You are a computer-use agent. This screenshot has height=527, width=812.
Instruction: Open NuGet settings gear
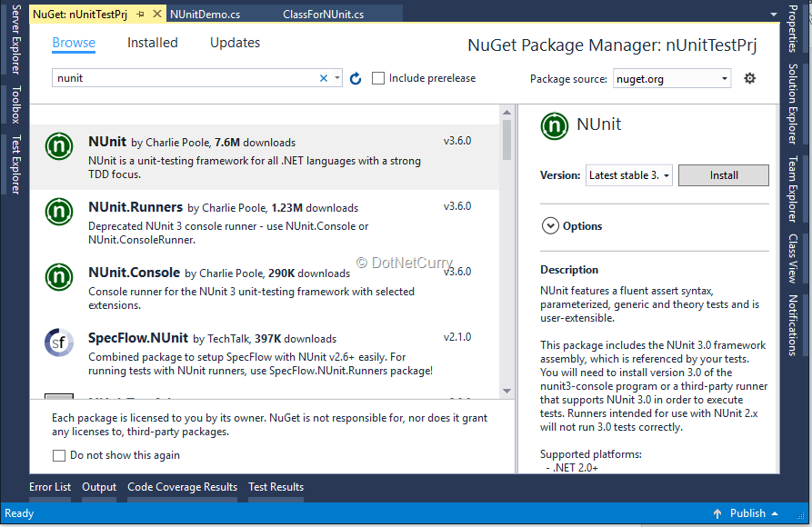[750, 78]
